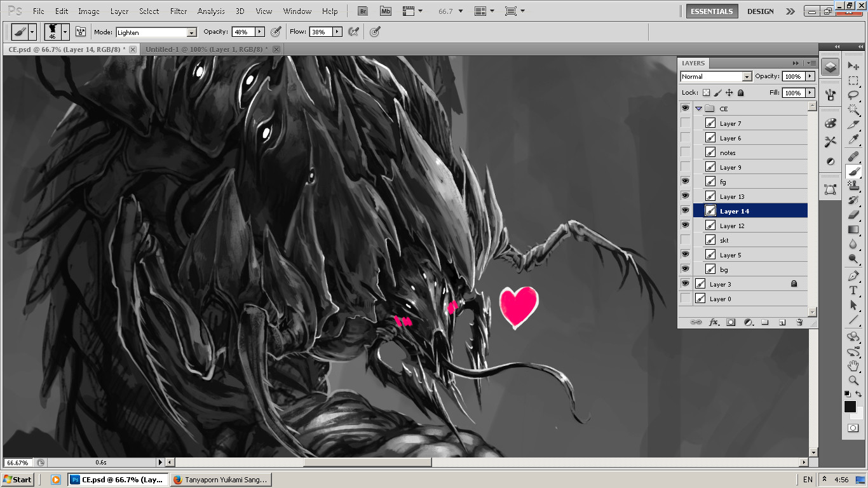The height and width of the screenshot is (488, 868).
Task: Select the Spot Healing Brush tool
Action: point(853,156)
